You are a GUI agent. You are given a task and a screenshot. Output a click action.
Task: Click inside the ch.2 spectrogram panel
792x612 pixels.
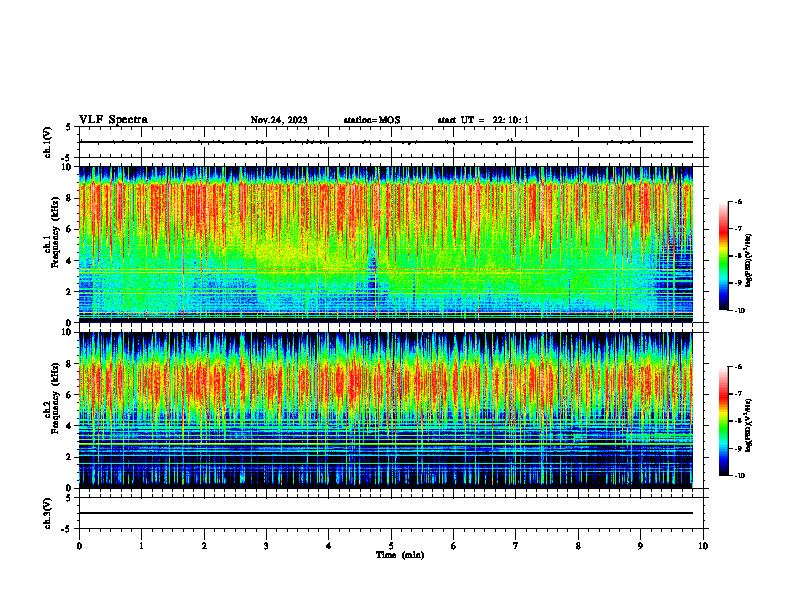click(386, 410)
